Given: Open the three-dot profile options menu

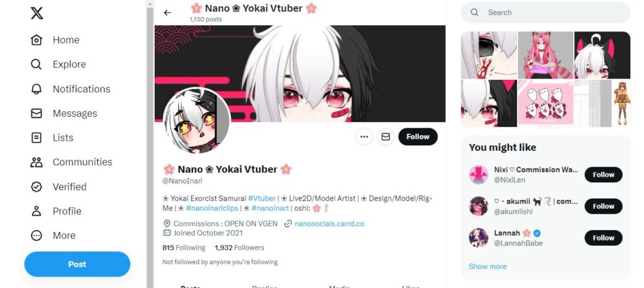Looking at the screenshot, I should tap(364, 137).
